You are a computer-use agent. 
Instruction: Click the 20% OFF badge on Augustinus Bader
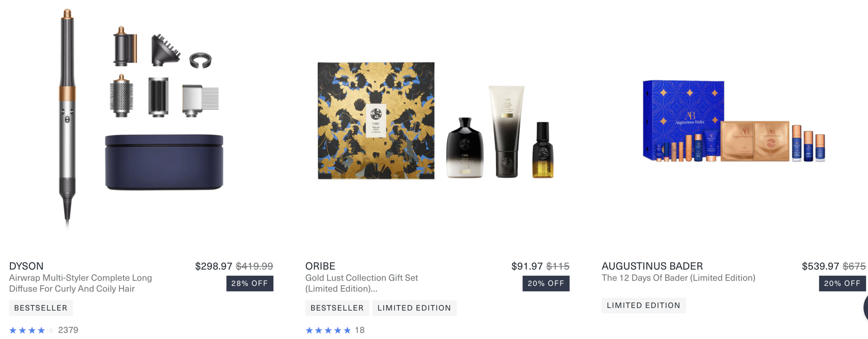842,283
